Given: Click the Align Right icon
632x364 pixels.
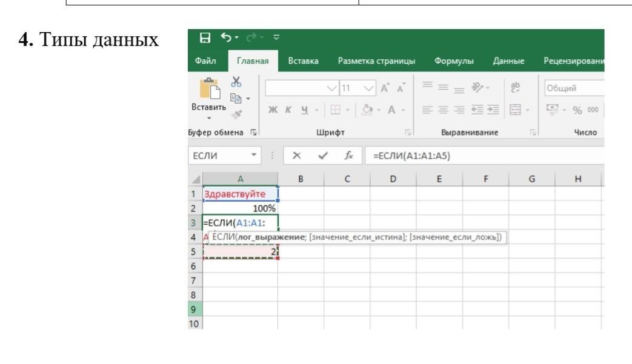Looking at the screenshot, I should (x=459, y=110).
